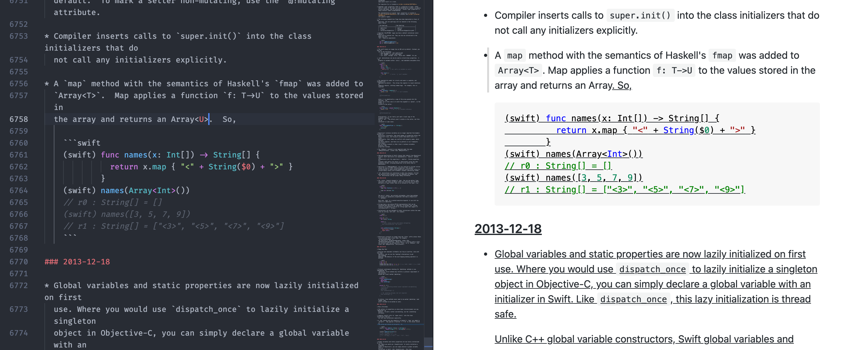Click 'super.init()' inline code in preview
The height and width of the screenshot is (350, 868).
[x=640, y=16]
